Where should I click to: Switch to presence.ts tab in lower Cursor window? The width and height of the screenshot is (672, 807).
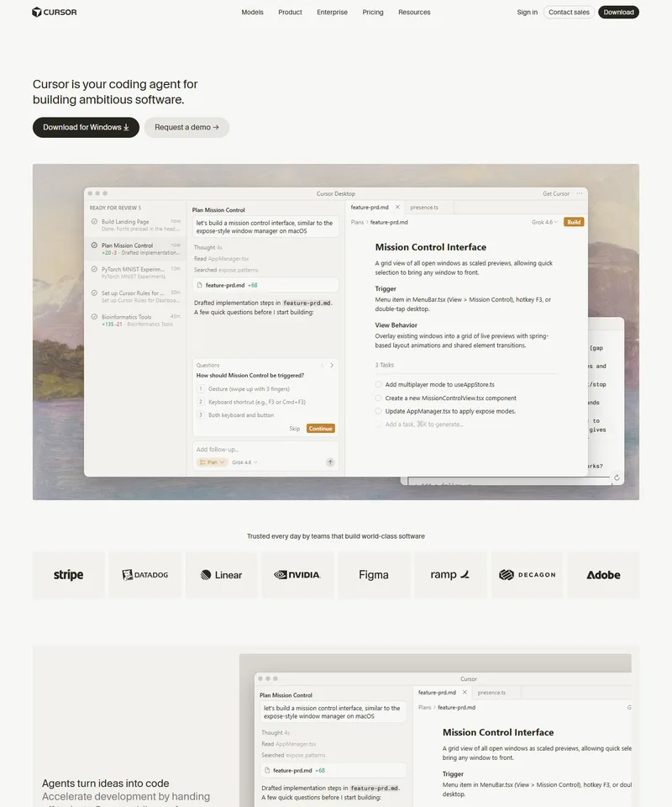[492, 693]
